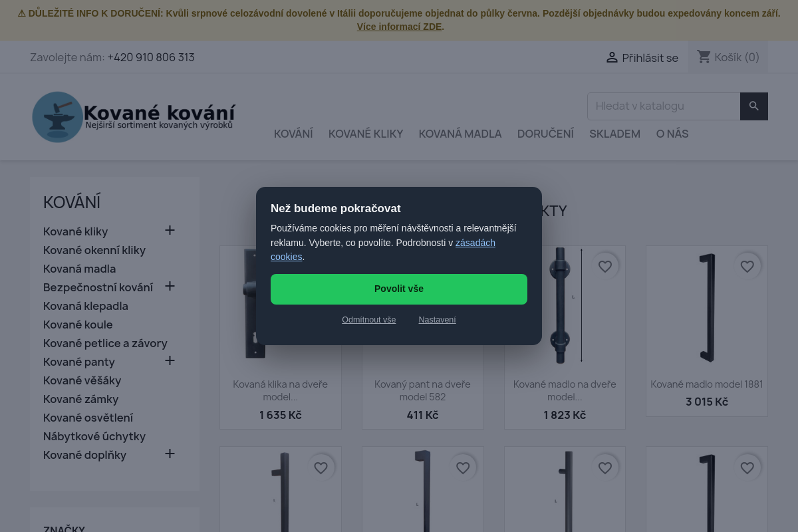This screenshot has height=532, width=798.
Task: Click the 3 015 Kč price
Action: pos(707,402)
